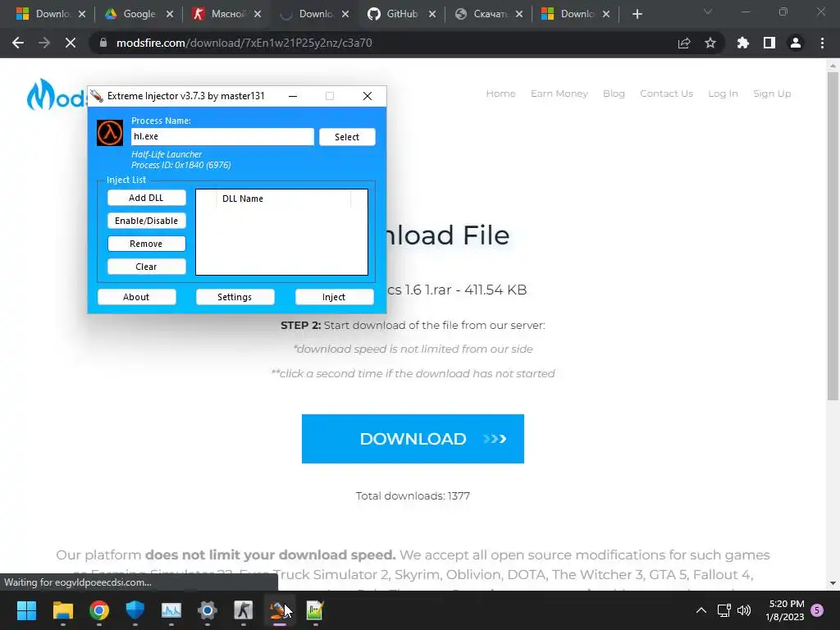The height and width of the screenshot is (630, 840).
Task: Click the Remove button in Inject List
Action: pos(146,244)
